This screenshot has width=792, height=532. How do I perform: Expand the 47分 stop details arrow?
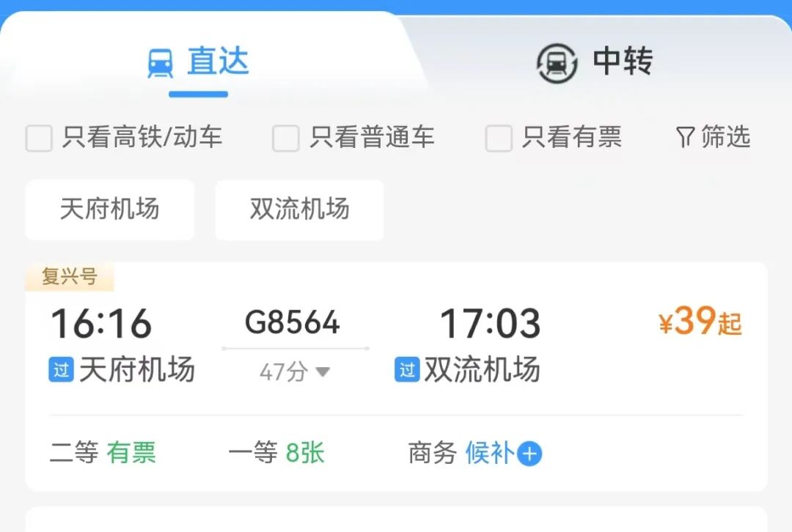pos(322,372)
